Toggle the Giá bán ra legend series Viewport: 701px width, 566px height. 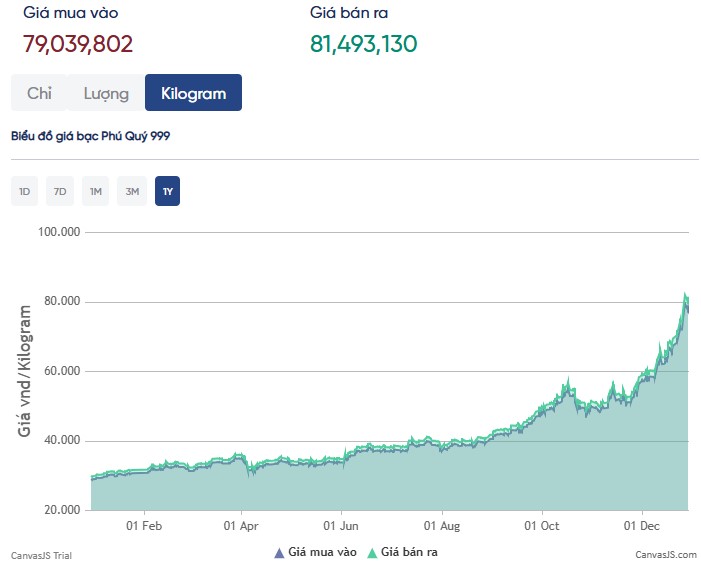click(x=402, y=551)
